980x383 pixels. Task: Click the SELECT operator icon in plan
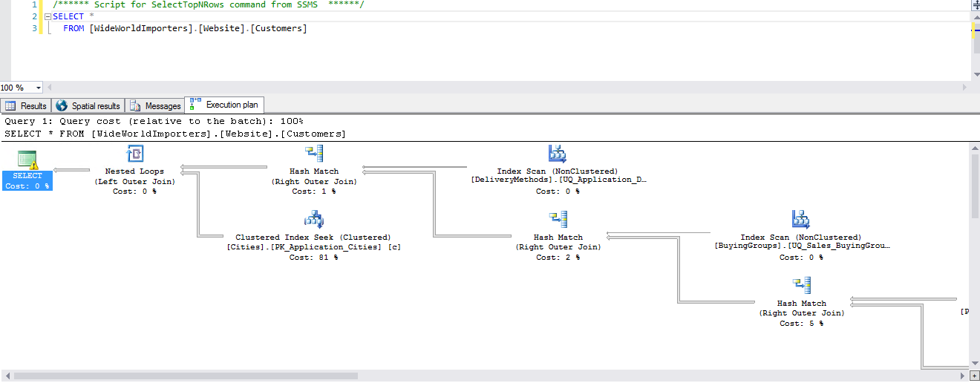pos(27,159)
